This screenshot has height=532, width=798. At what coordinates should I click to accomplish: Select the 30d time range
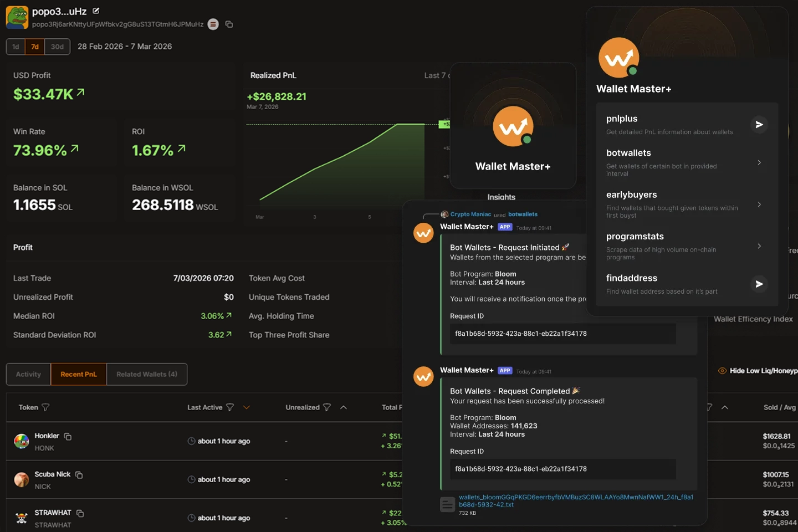tap(57, 47)
